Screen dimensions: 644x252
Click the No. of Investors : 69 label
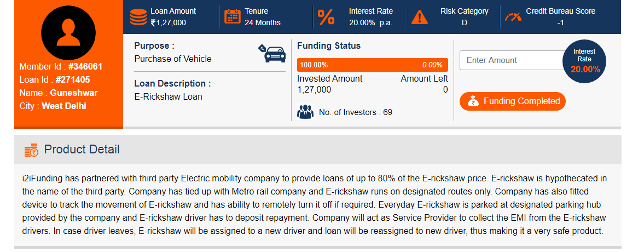(x=356, y=112)
